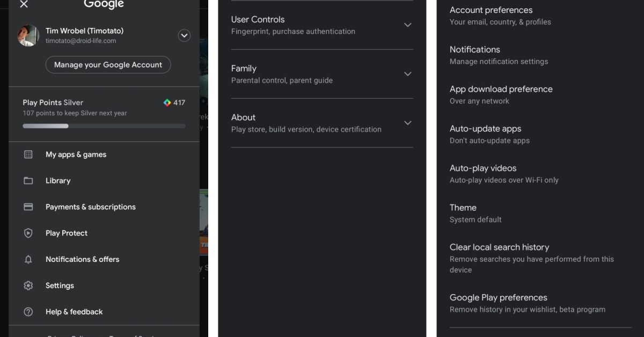Image resolution: width=644 pixels, height=337 pixels.
Task: Click the Help & feedback question icon
Action: click(x=28, y=312)
